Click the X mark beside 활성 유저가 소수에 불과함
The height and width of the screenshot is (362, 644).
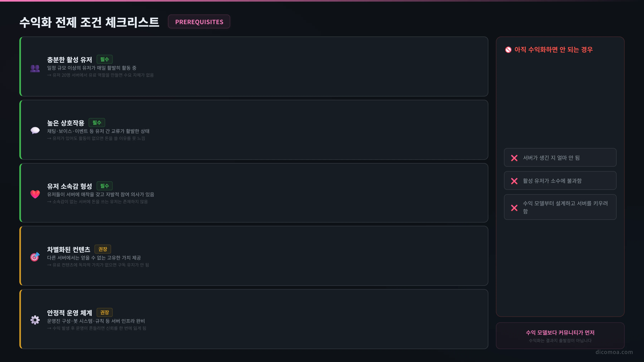pyautogui.click(x=514, y=181)
